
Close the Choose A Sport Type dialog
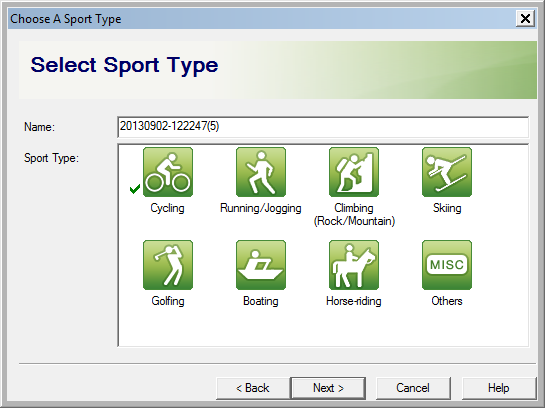click(x=525, y=18)
